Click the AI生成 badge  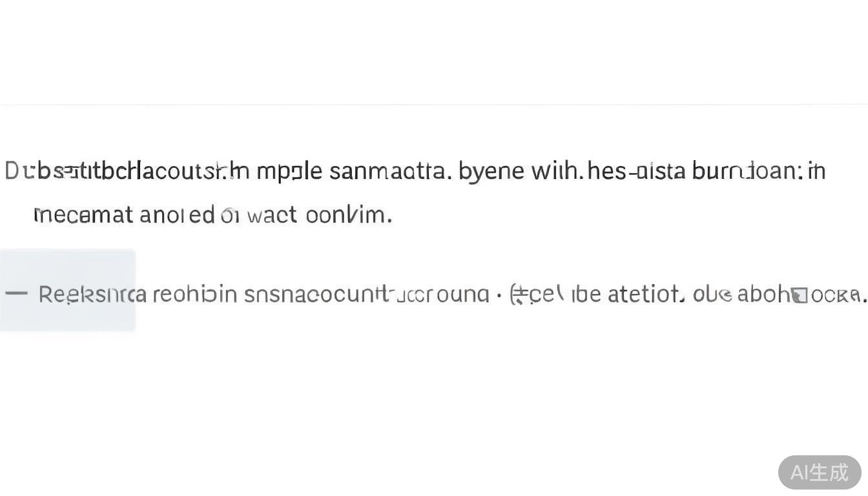click(x=819, y=472)
